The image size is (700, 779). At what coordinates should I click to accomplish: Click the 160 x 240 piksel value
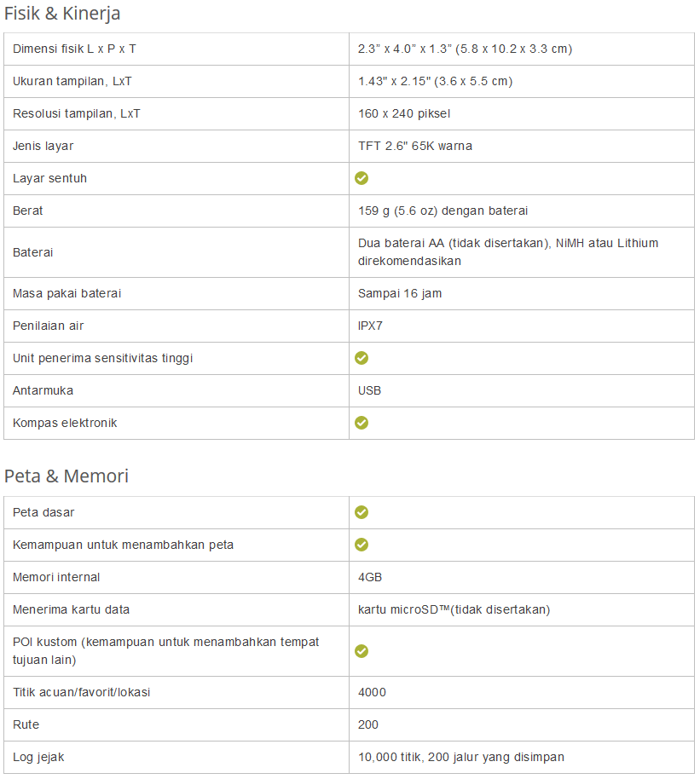coord(404,113)
